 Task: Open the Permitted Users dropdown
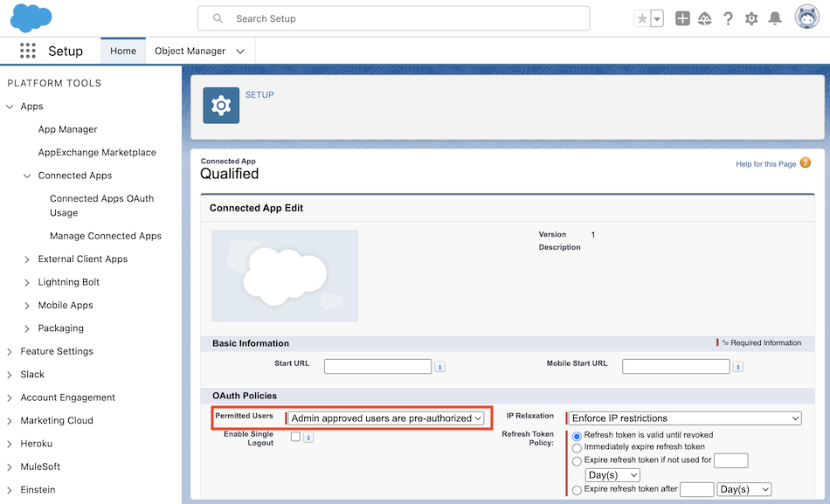point(386,418)
